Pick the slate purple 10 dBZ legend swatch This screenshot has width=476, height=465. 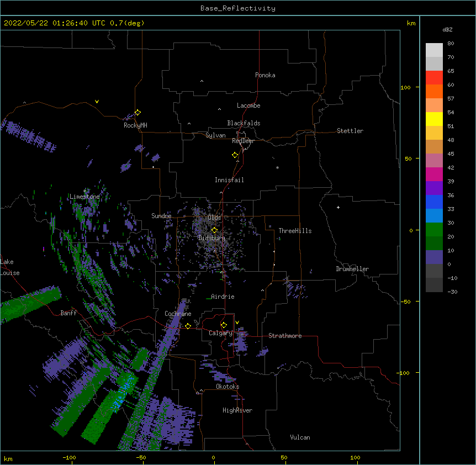pyautogui.click(x=434, y=257)
